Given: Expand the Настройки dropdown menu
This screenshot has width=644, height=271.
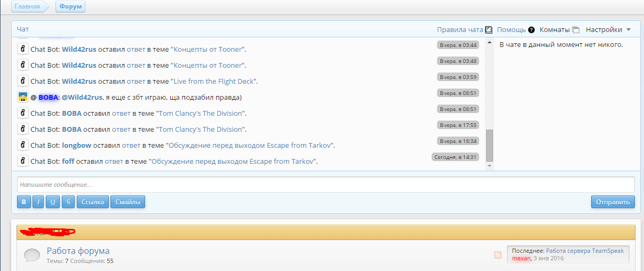Looking at the screenshot, I should 608,30.
